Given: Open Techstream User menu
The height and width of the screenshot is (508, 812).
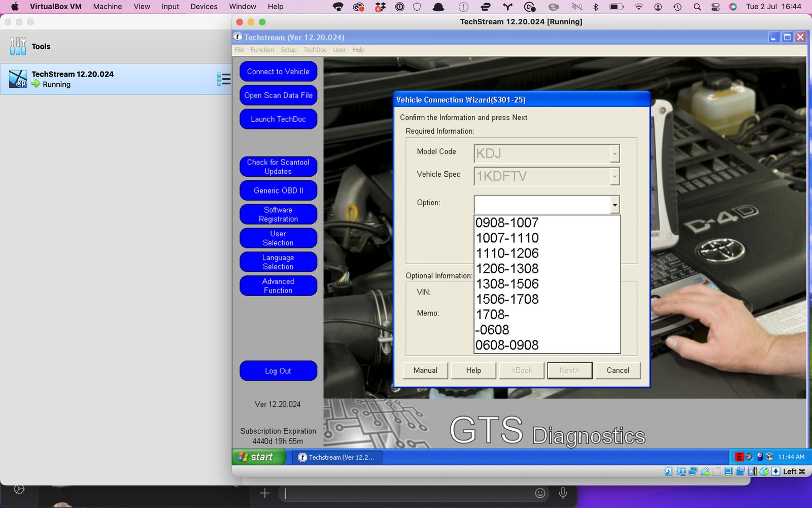Looking at the screenshot, I should point(339,50).
